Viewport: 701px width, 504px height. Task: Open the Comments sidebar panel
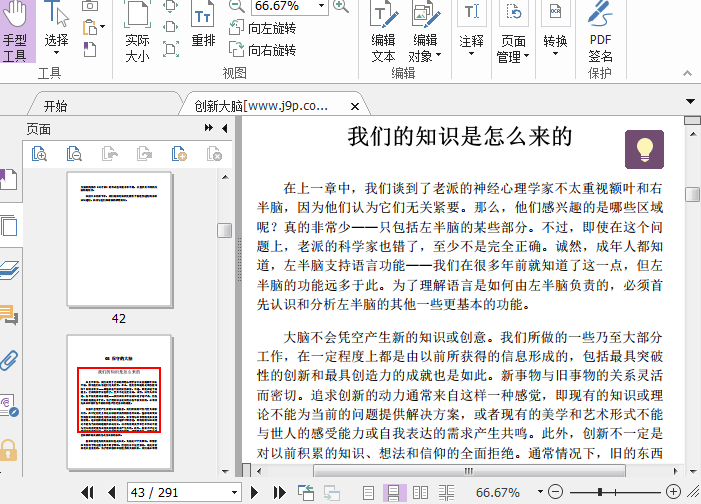9,315
